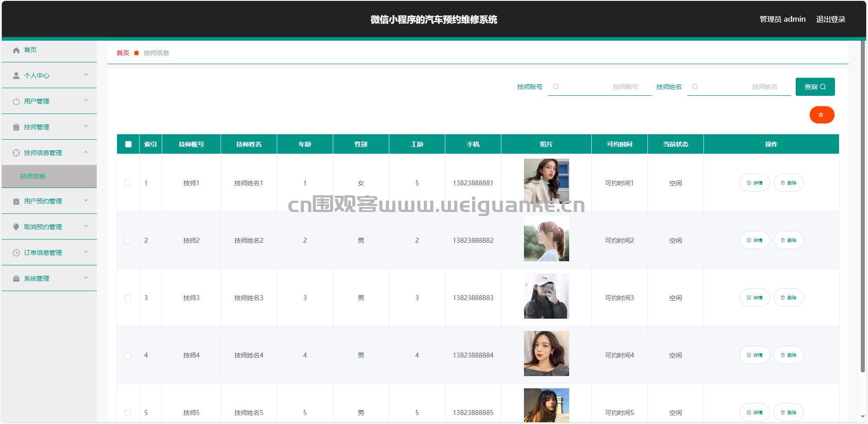Open the 订单信息管理 sidebar menu

49,253
